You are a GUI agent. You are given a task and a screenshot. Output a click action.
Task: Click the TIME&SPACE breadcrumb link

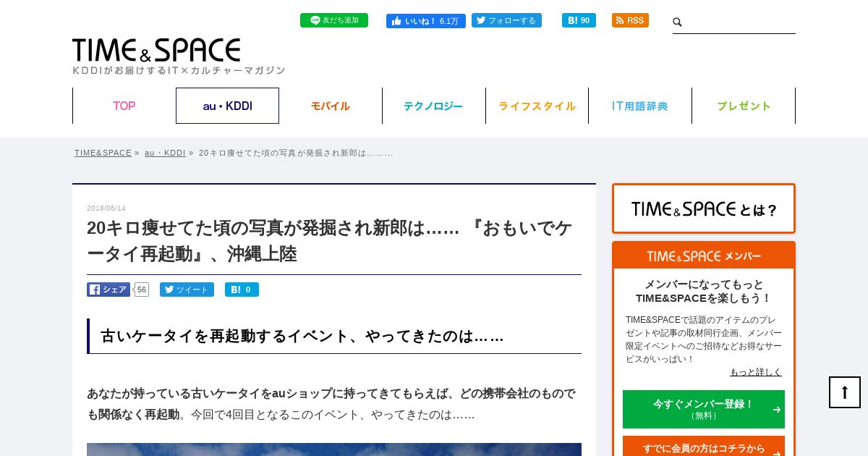(x=103, y=153)
